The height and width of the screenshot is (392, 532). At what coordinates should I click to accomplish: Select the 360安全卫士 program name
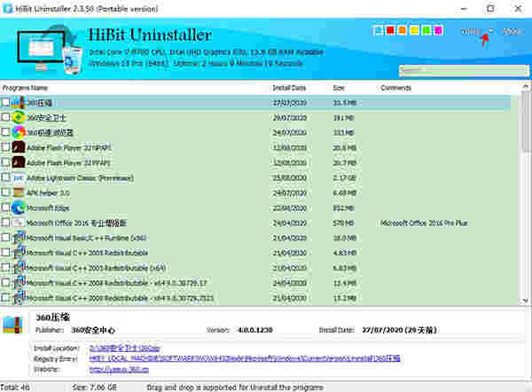[x=46, y=118]
